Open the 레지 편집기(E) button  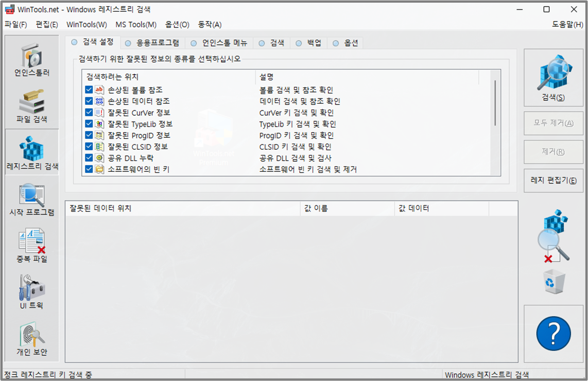(x=553, y=180)
